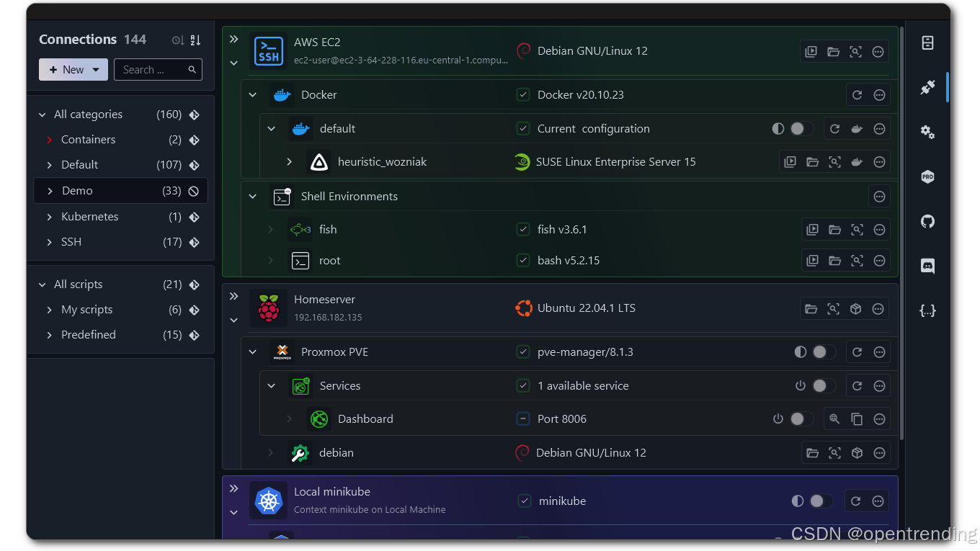Open more options for Docker row

coord(879,95)
